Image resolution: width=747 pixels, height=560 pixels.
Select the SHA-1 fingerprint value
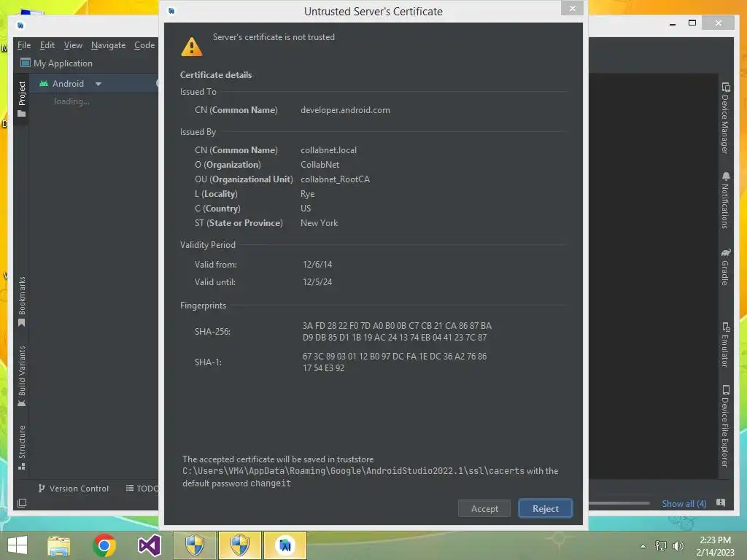pos(395,362)
